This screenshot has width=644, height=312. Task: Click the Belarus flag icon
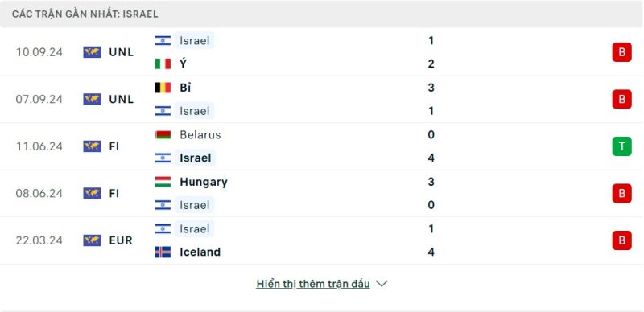tap(163, 134)
